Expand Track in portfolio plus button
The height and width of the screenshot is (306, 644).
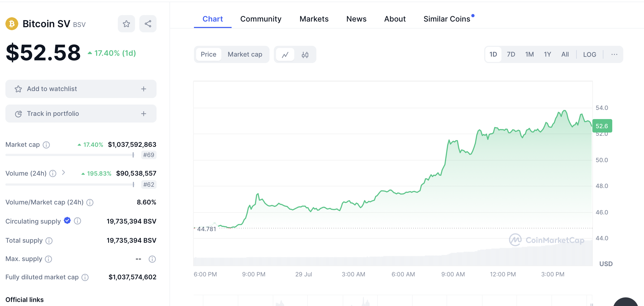144,114
